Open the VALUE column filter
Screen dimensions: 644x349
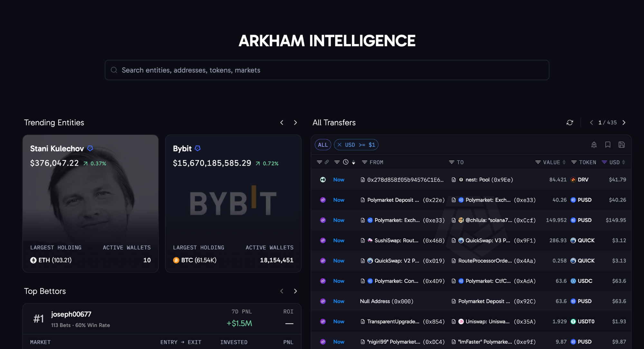[x=538, y=162]
